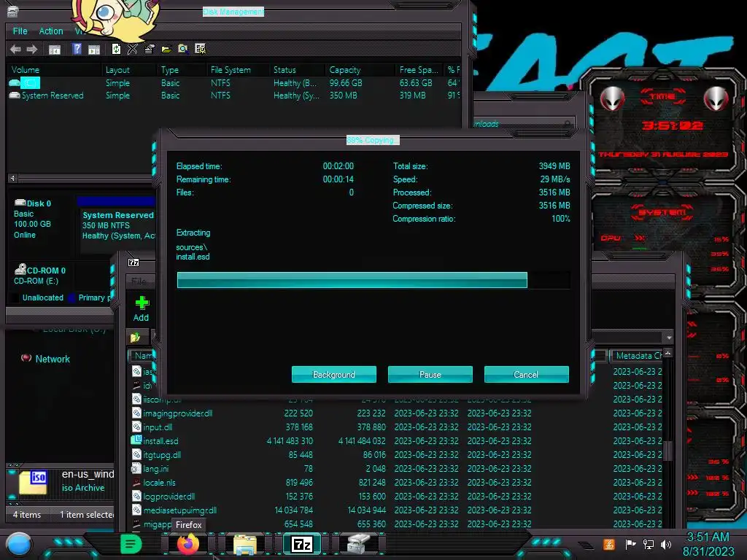Click the extraction progress bar
This screenshot has width=747, height=560.
[373, 280]
